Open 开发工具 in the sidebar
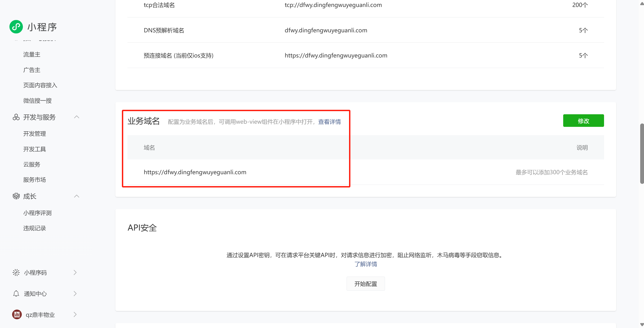This screenshot has height=328, width=644. (x=35, y=149)
